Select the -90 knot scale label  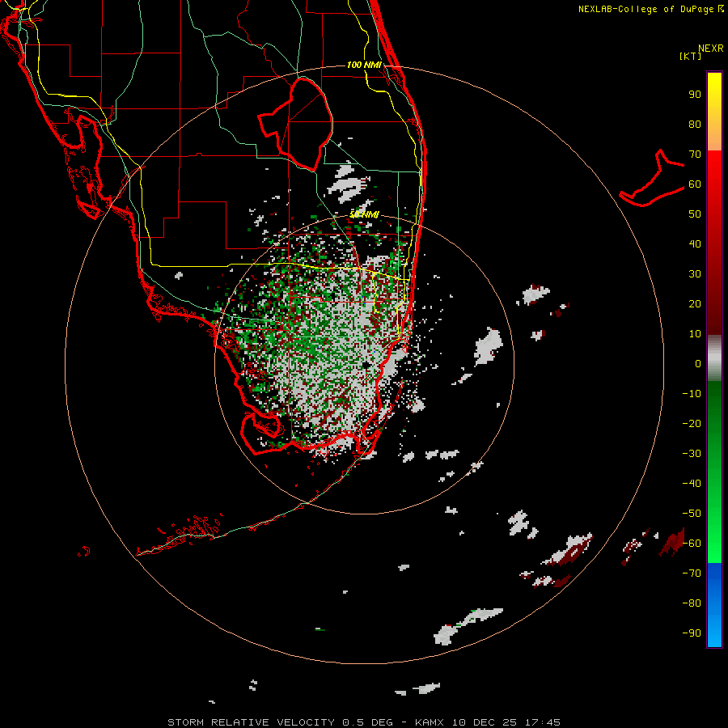click(692, 633)
